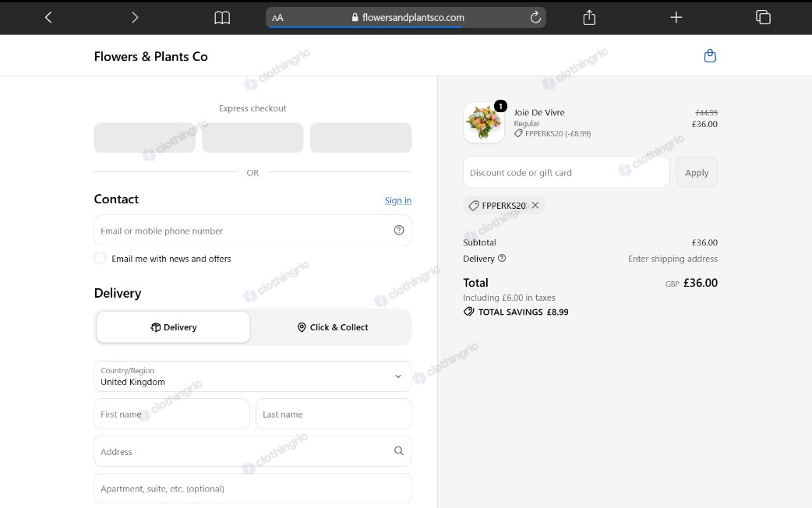This screenshot has height=508, width=812.
Task: Open the shopping bag cart icon
Action: tap(710, 56)
